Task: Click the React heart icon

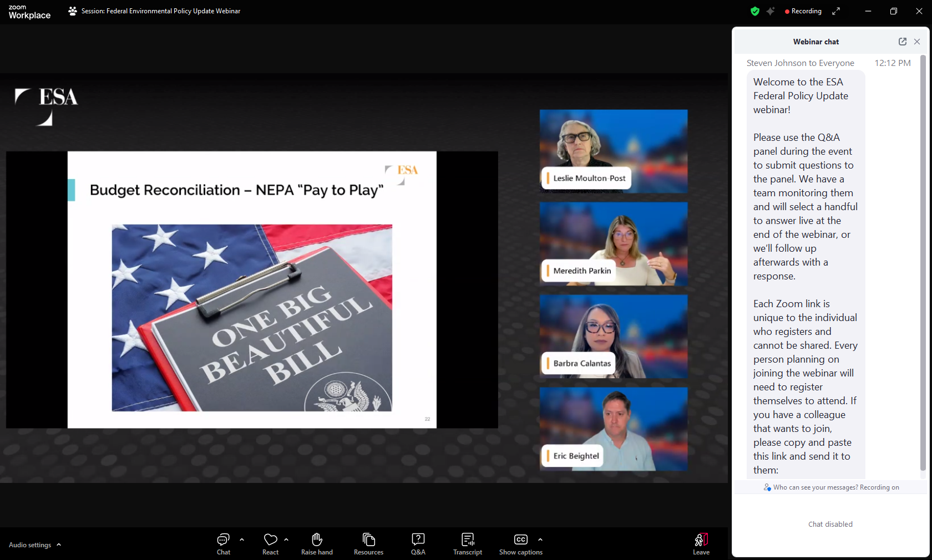Action: pos(270,540)
